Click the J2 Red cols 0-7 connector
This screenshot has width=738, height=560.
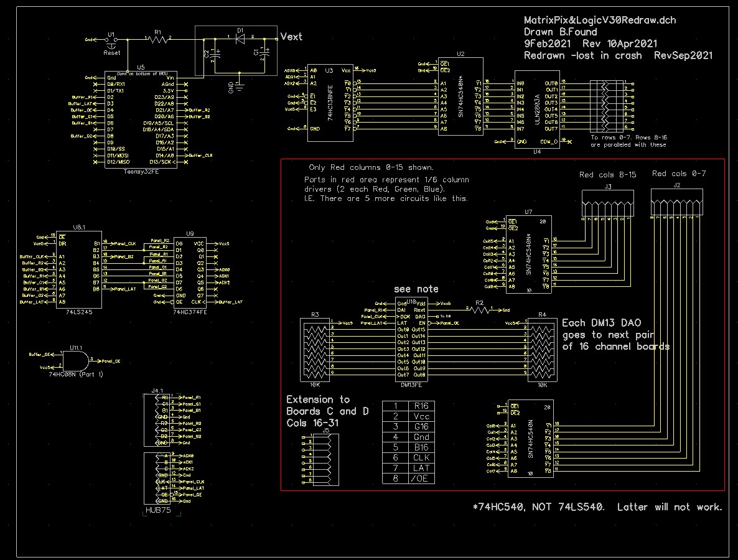coord(675,200)
